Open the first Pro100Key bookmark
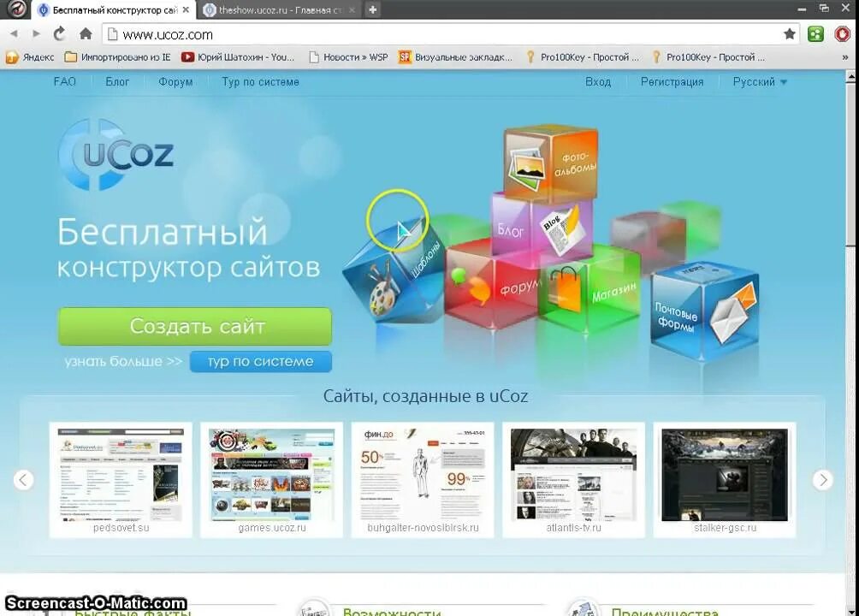The image size is (859, 616). pyautogui.click(x=582, y=57)
